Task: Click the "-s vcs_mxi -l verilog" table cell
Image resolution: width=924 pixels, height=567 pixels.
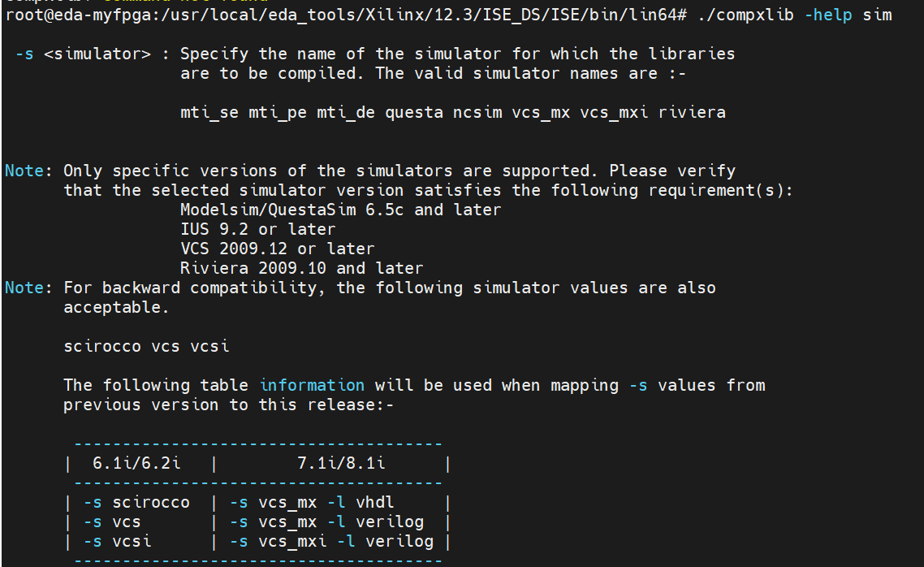Action: tap(331, 542)
